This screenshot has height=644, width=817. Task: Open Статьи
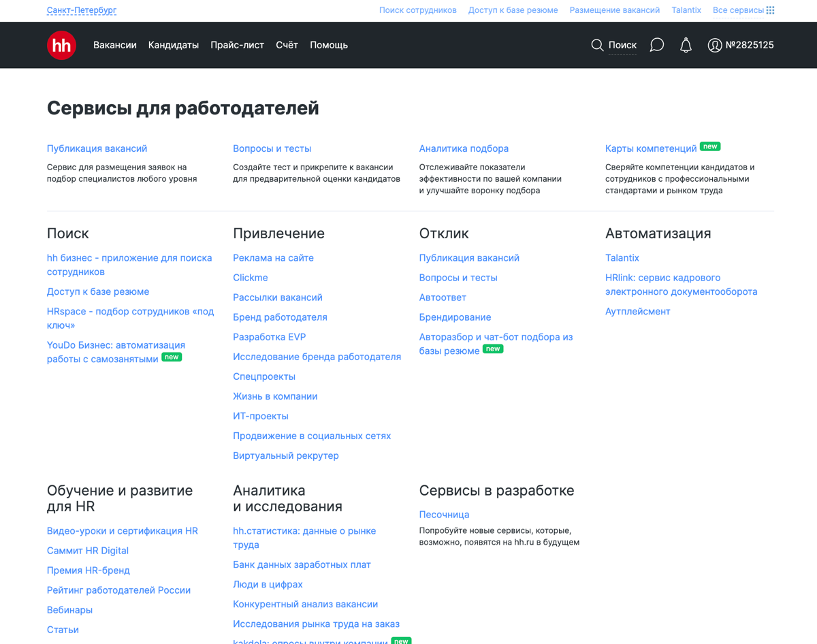[x=63, y=630]
